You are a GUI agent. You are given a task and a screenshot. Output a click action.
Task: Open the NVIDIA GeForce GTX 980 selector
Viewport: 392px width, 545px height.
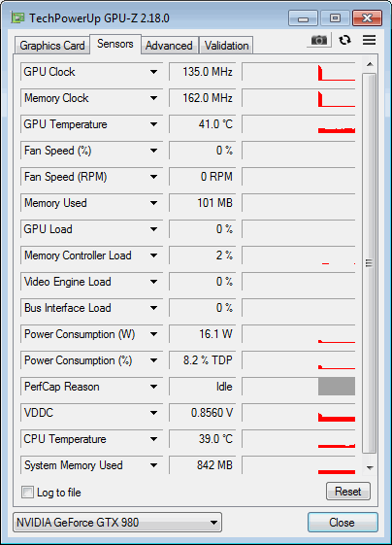[117, 522]
